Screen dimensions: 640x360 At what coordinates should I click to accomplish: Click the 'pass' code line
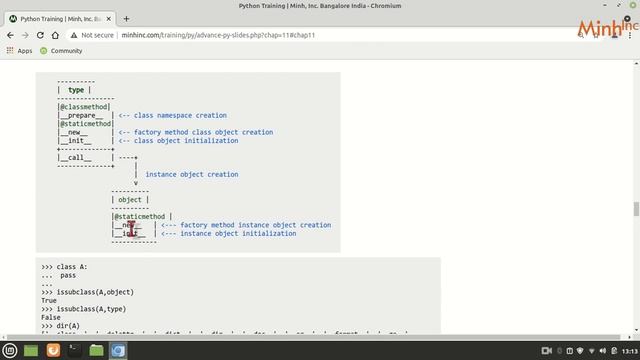click(68, 276)
